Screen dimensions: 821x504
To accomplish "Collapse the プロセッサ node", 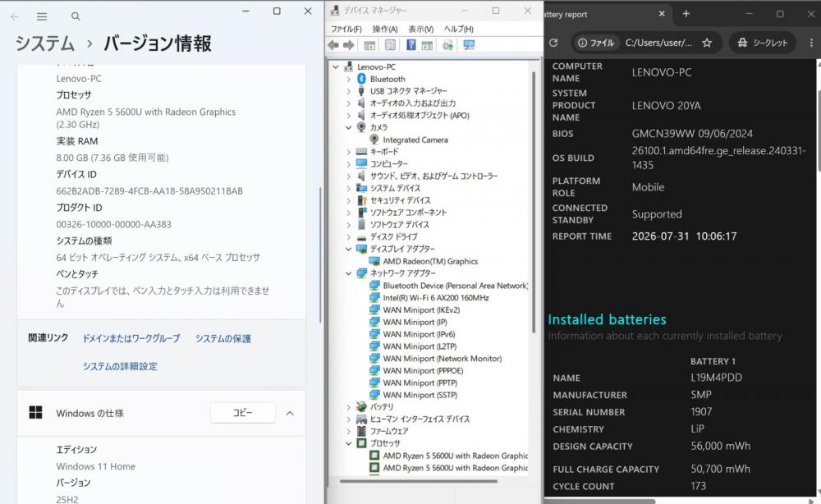I will 349,443.
